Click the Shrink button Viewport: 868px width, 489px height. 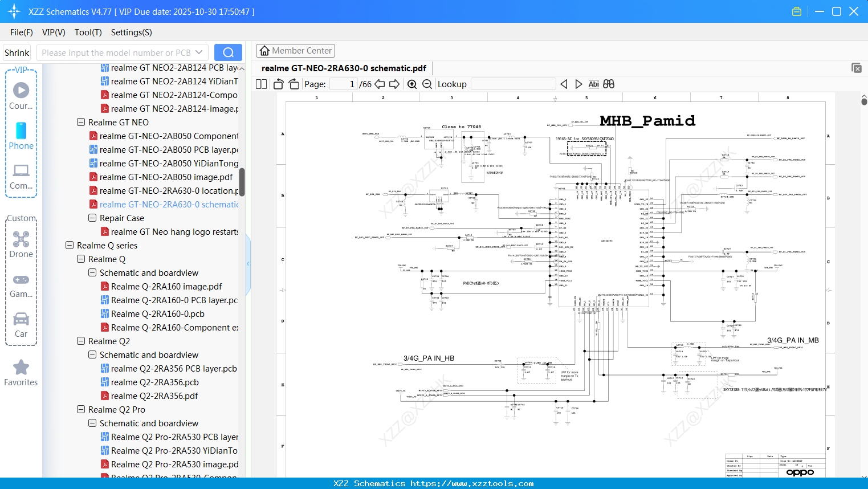pyautogui.click(x=17, y=52)
